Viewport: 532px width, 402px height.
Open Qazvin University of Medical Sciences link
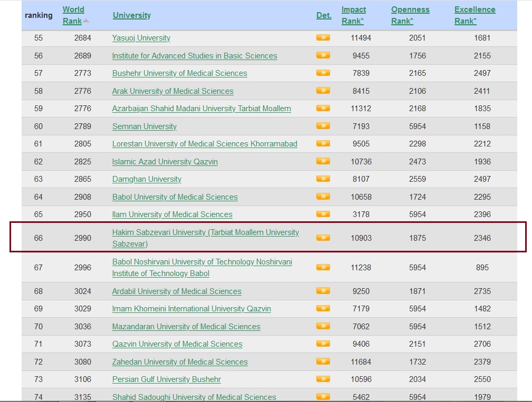[x=177, y=344]
